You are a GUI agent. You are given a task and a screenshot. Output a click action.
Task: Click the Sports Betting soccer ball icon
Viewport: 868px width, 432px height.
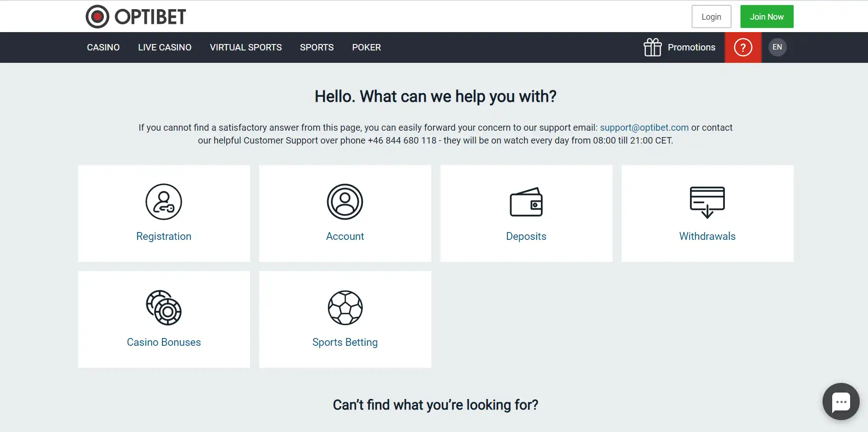click(x=345, y=308)
